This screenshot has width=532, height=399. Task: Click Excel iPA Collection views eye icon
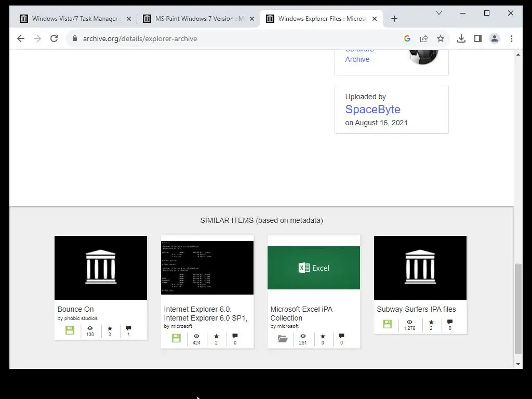tap(303, 336)
